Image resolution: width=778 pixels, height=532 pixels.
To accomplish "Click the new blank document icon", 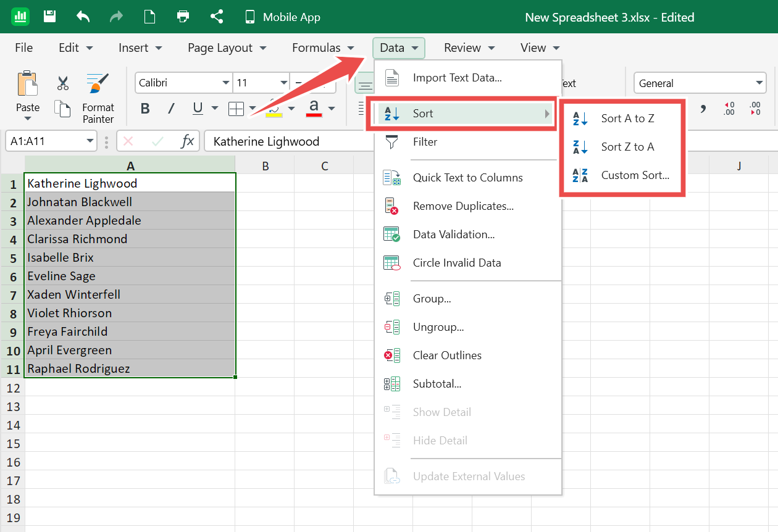I will pos(149,17).
